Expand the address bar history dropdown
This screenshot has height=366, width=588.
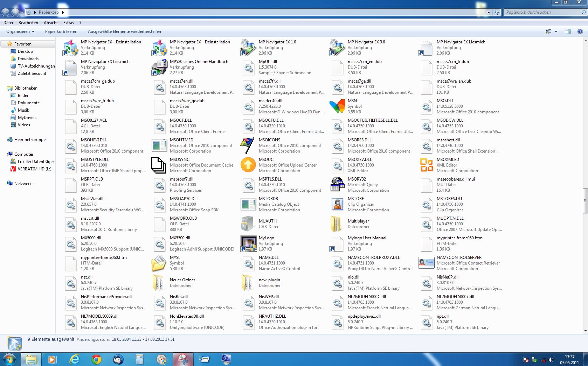[x=489, y=12]
